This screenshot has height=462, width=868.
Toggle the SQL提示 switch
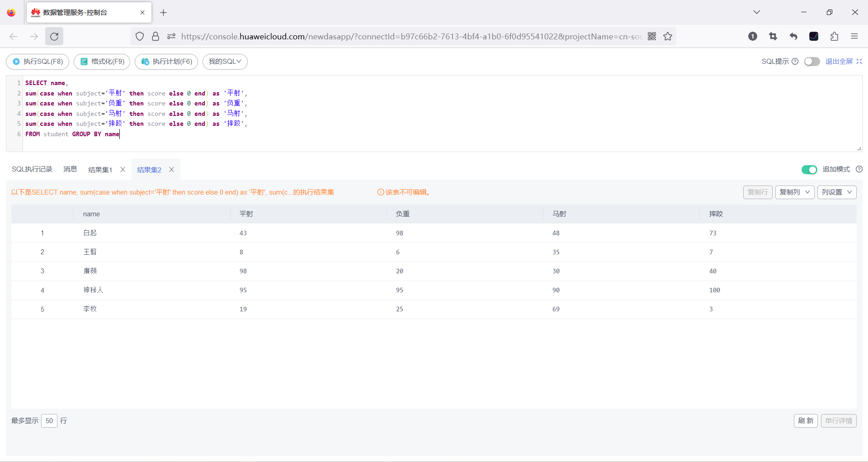tap(812, 62)
